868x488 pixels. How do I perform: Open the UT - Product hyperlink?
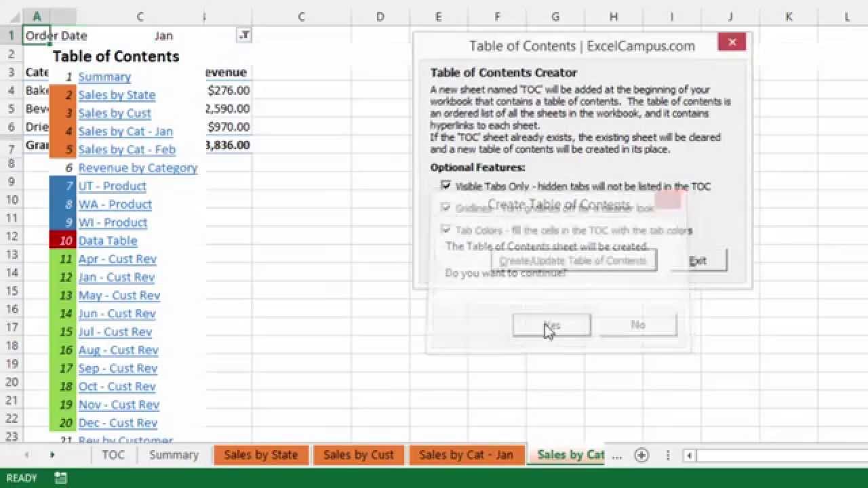[112, 186]
